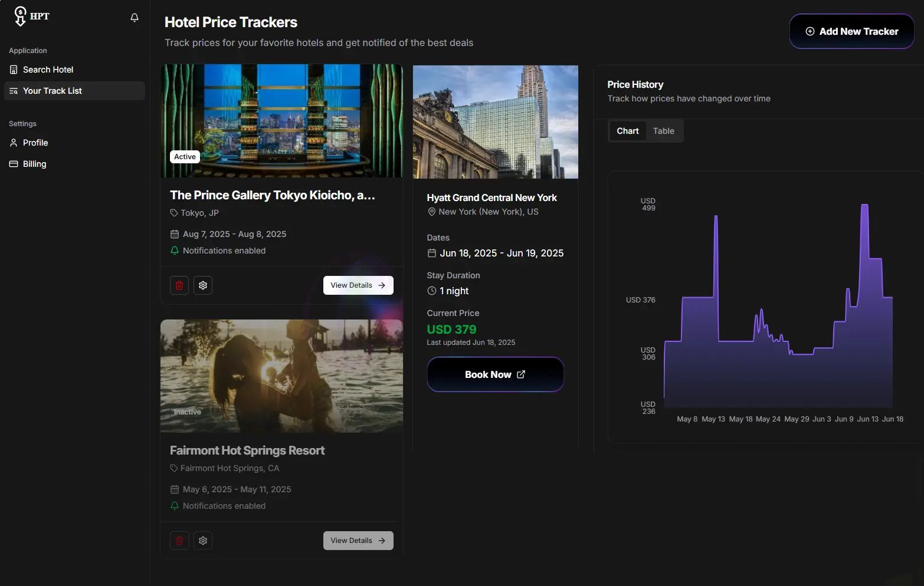924x586 pixels.
Task: Expand details for The Prince Gallery Tokyo
Action: (x=358, y=285)
